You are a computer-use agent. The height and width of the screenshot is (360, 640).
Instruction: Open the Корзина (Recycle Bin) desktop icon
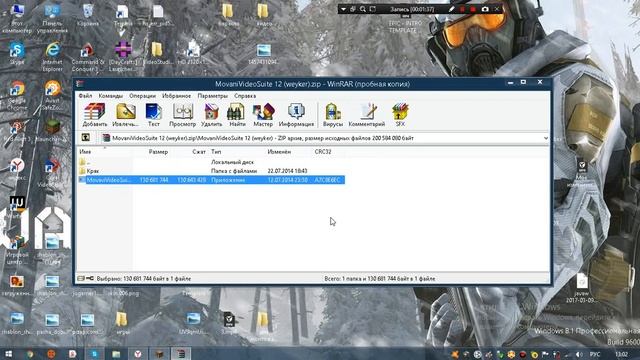[88, 15]
